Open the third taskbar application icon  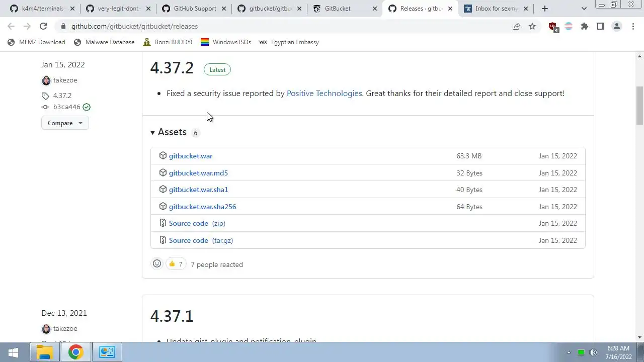tap(107, 352)
